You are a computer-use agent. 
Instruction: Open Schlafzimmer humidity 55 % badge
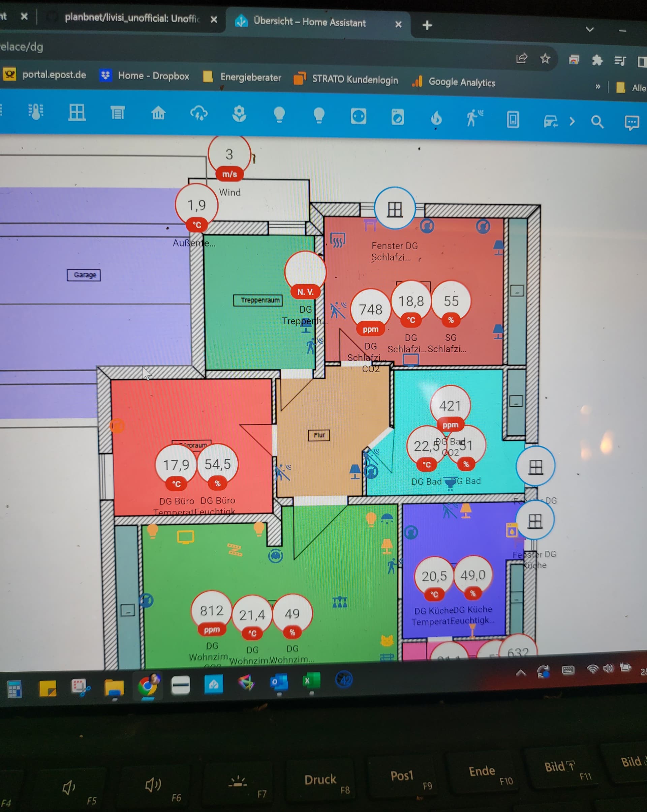(451, 304)
